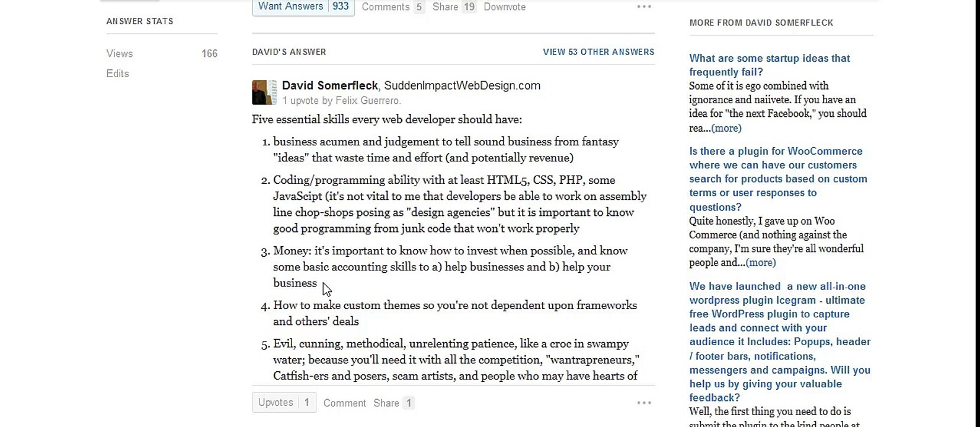This screenshot has height=427, width=980.
Task: Open the answer's more options ellipsis
Action: coord(644,403)
